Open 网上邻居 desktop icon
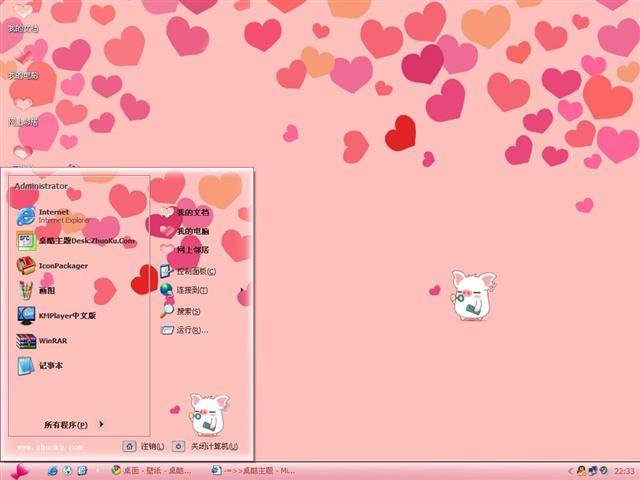 (23, 111)
